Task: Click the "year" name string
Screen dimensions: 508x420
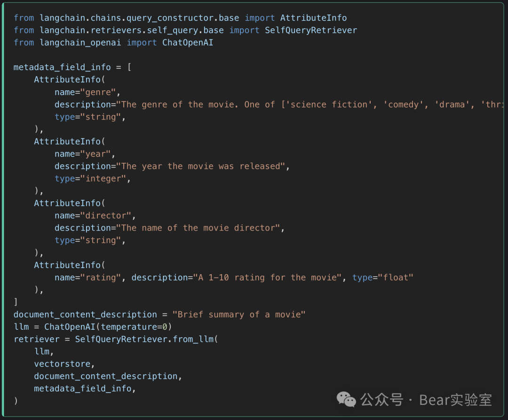Action: [x=98, y=154]
